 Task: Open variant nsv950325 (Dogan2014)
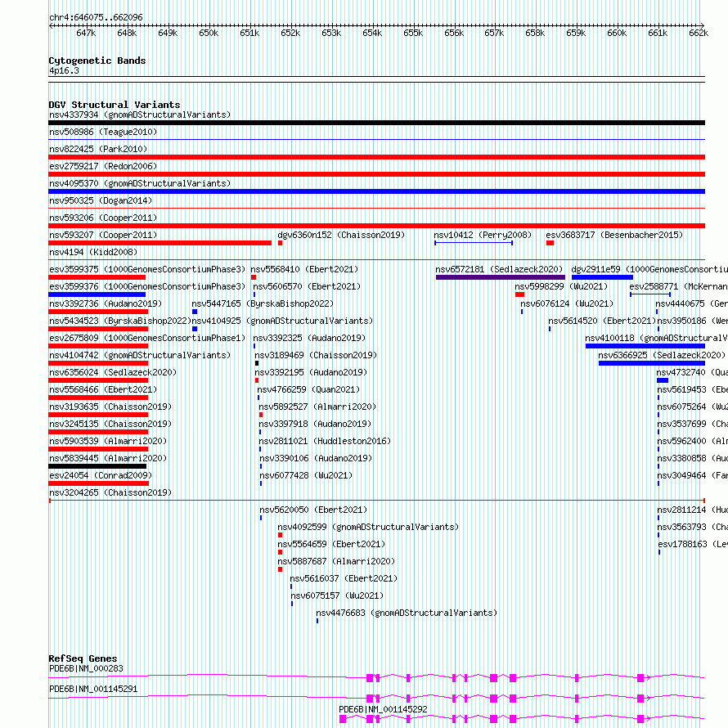point(101,200)
